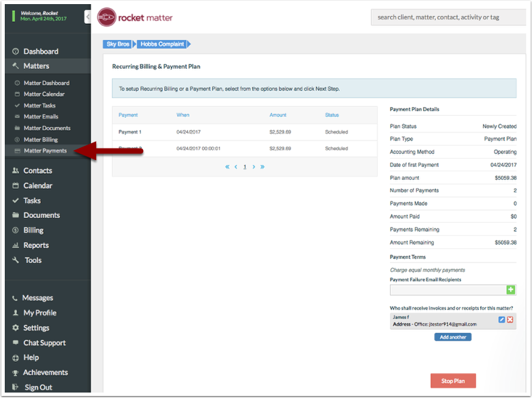
Task: Click the Matters gavel icon
Action: tap(15, 65)
